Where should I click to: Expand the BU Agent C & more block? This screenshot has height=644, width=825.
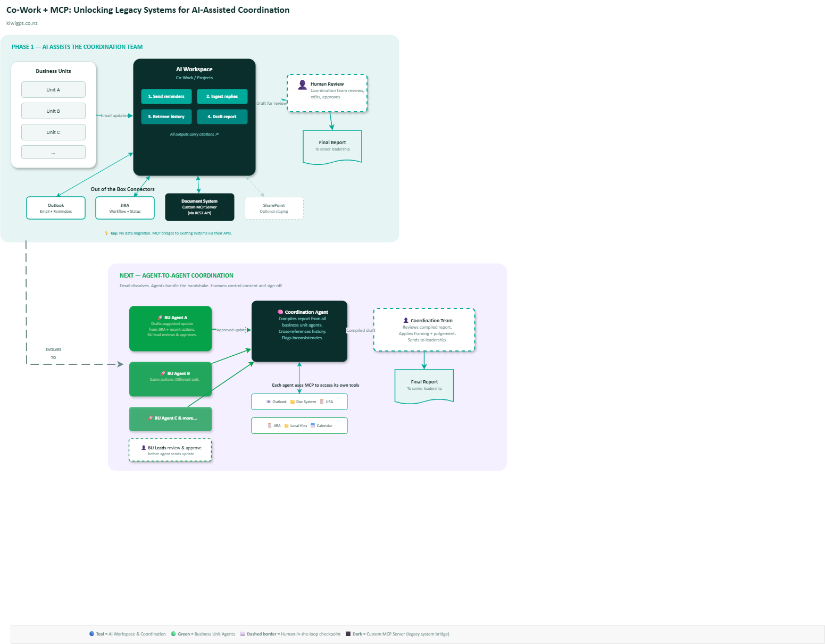(x=170, y=419)
